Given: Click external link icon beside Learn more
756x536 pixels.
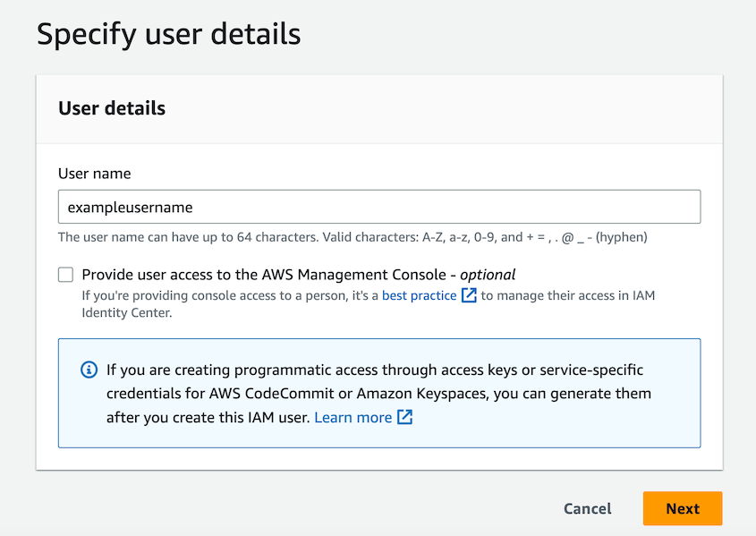Looking at the screenshot, I should (x=405, y=417).
